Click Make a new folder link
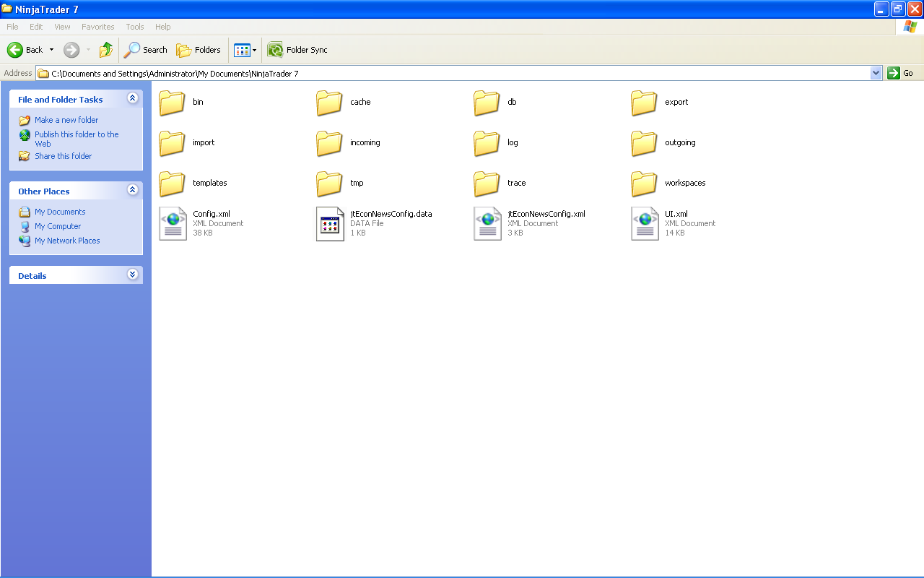924x578 pixels. (x=66, y=120)
